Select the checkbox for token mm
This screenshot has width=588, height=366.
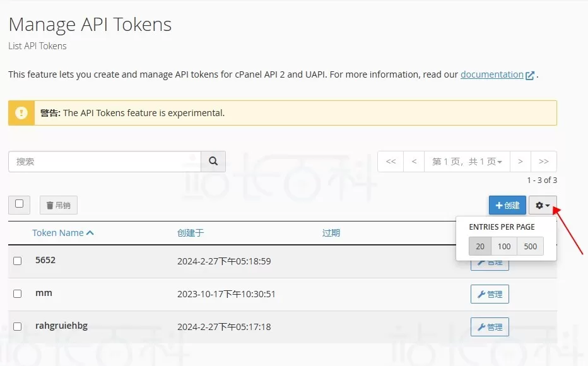(x=18, y=293)
